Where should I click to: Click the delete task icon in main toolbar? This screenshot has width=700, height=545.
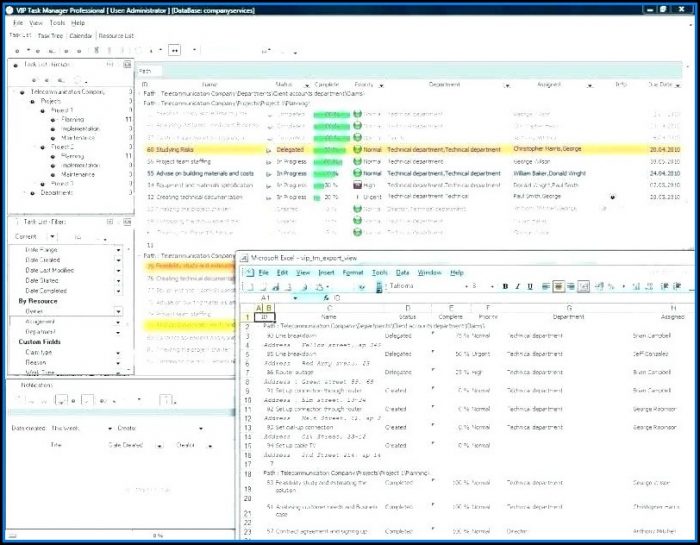[96, 50]
